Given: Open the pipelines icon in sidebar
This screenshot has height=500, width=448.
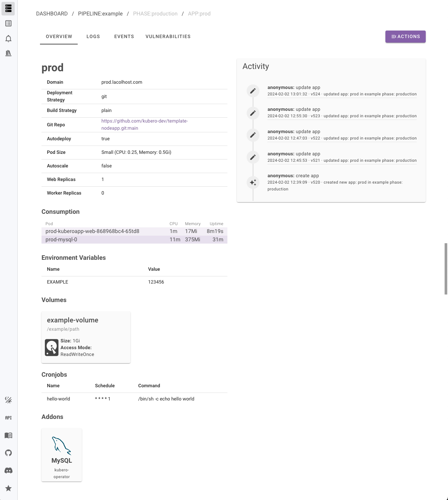Looking at the screenshot, I should point(8,8).
